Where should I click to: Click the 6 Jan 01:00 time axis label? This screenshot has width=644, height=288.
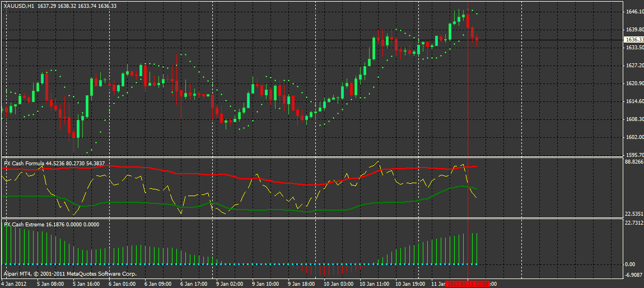click(x=123, y=284)
